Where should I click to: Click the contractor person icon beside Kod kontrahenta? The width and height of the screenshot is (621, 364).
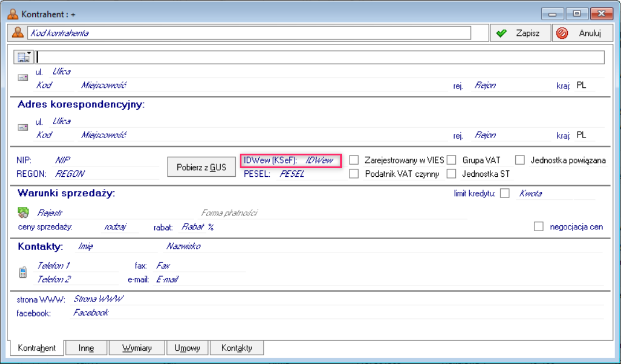tap(17, 33)
